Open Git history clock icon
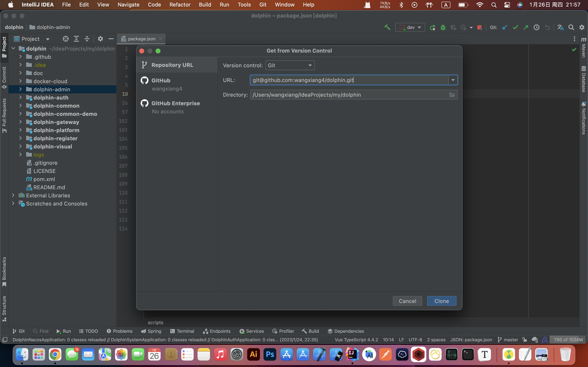The image size is (588, 367). (537, 28)
